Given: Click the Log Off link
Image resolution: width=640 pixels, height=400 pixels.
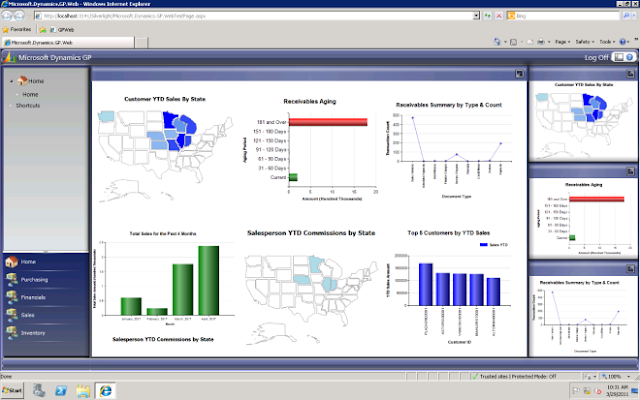Looking at the screenshot, I should click(596, 58).
